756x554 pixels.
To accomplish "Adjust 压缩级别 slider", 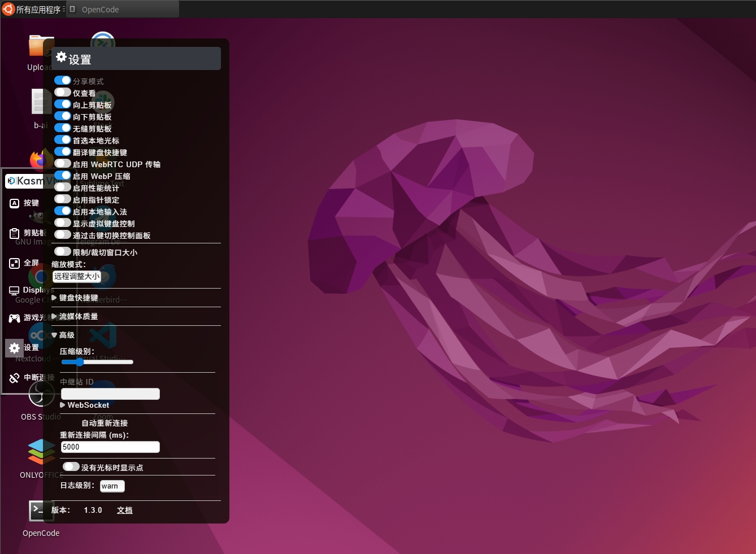I will pyautogui.click(x=97, y=362).
